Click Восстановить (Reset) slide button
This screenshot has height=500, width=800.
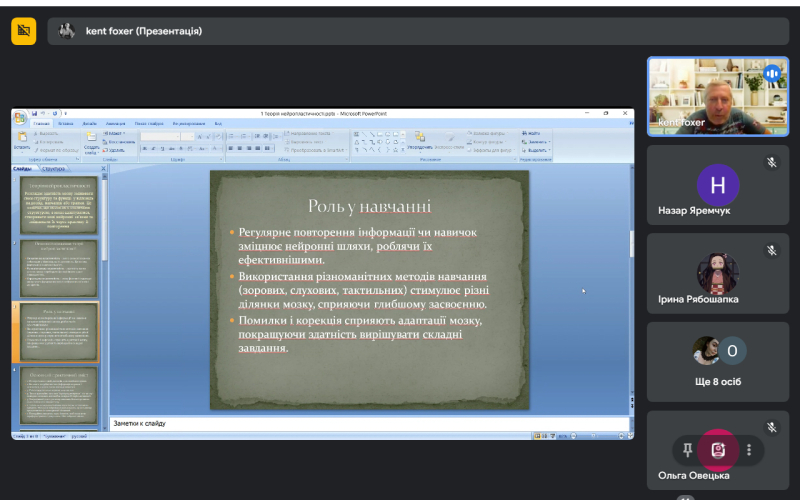[119, 142]
